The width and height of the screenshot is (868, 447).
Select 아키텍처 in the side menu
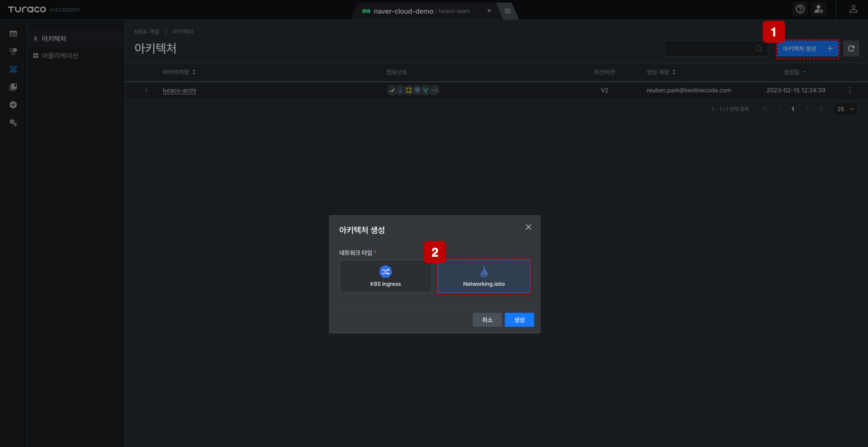(54, 38)
